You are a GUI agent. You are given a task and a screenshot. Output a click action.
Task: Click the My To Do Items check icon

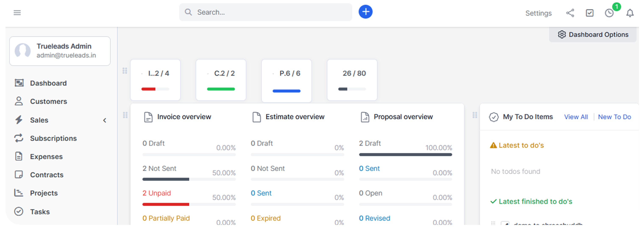point(494,117)
